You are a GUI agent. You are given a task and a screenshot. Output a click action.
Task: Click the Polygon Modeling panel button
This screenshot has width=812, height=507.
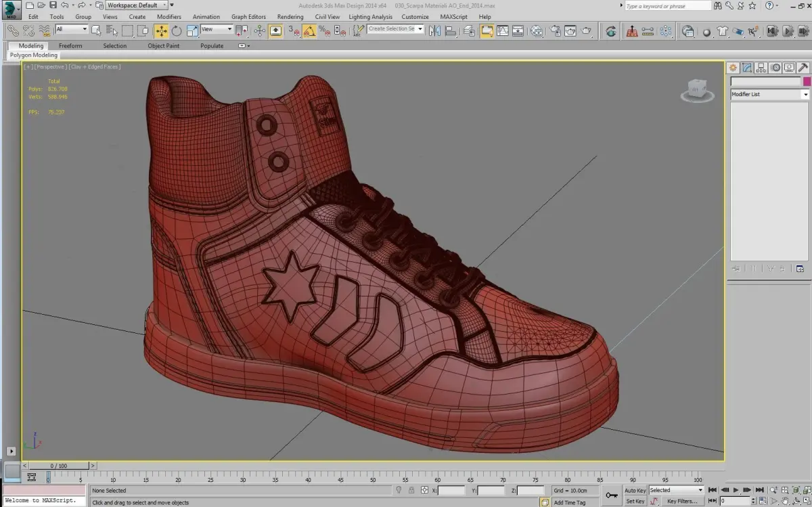click(x=34, y=56)
